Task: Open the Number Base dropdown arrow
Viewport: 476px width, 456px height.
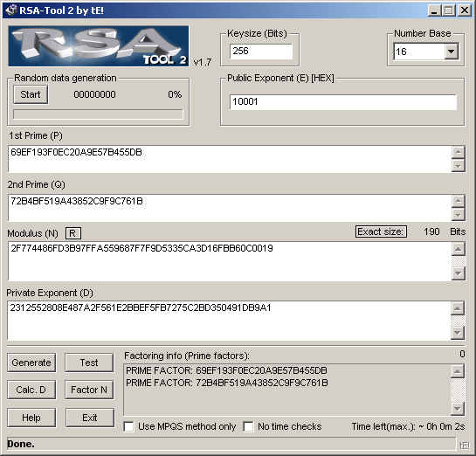Action: pyautogui.click(x=451, y=51)
